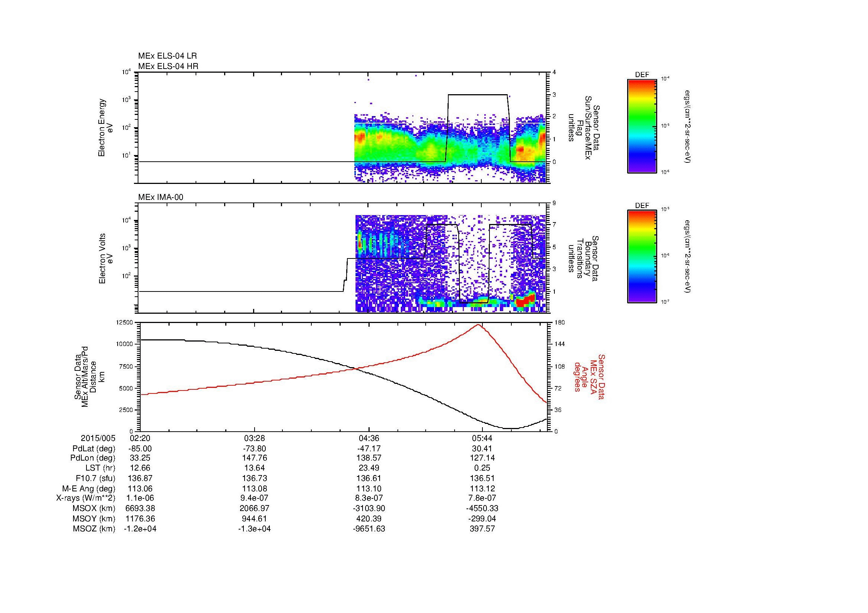Click the IMA colorbar 'ergs/(cm**2-sr-sec-eV)' units label
This screenshot has height=613, width=868.
tap(687, 257)
